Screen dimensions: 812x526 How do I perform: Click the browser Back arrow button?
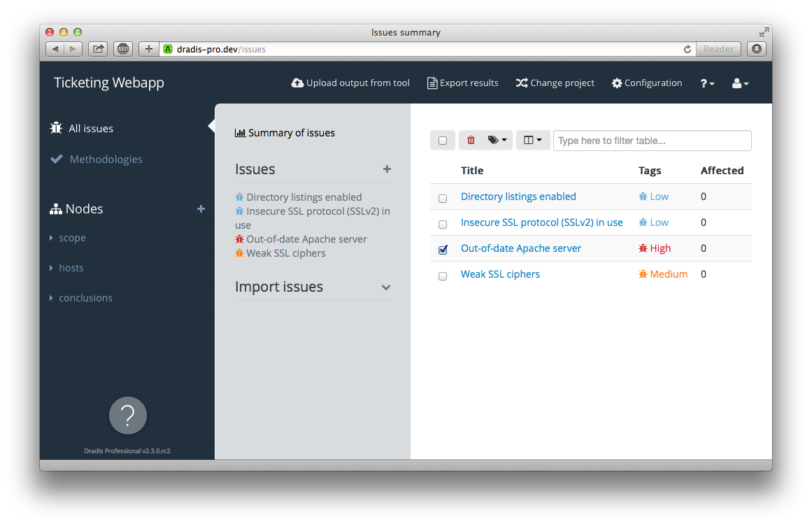tap(55, 49)
